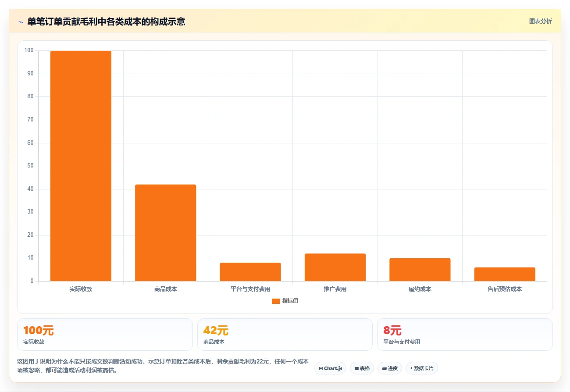Click the y-axis value 100

coord(29,50)
